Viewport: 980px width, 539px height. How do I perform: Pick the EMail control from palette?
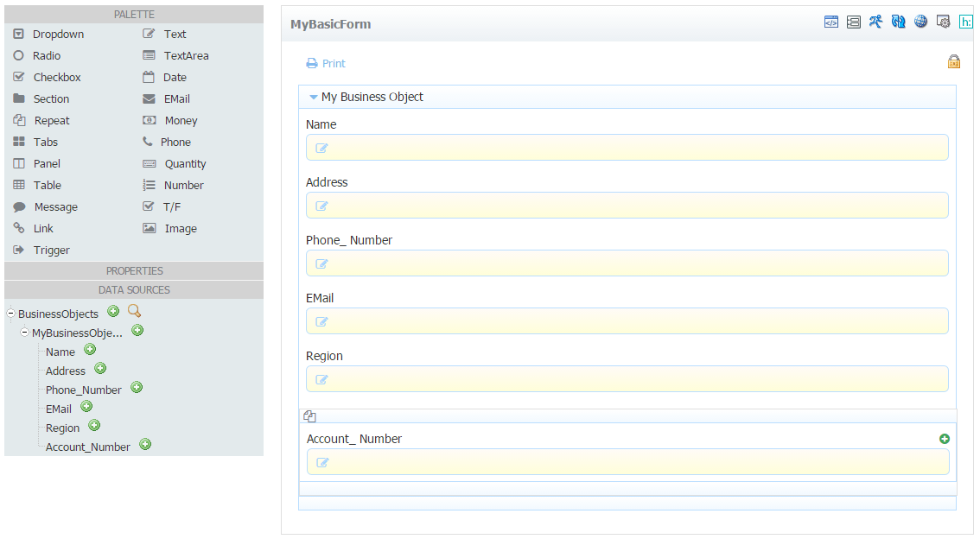[166, 98]
